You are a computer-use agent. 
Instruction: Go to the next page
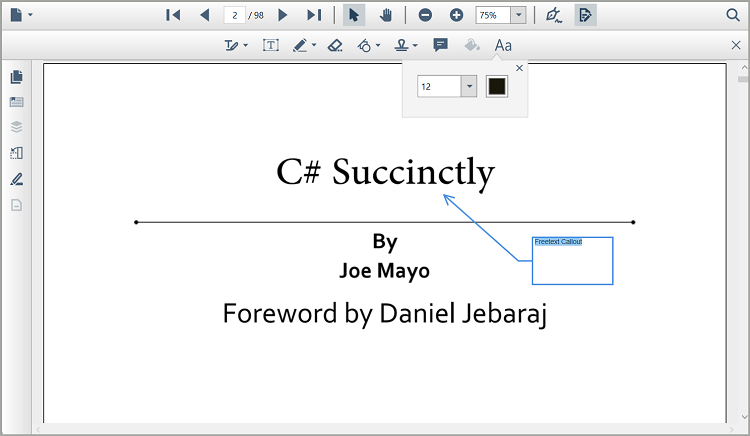[x=283, y=15]
